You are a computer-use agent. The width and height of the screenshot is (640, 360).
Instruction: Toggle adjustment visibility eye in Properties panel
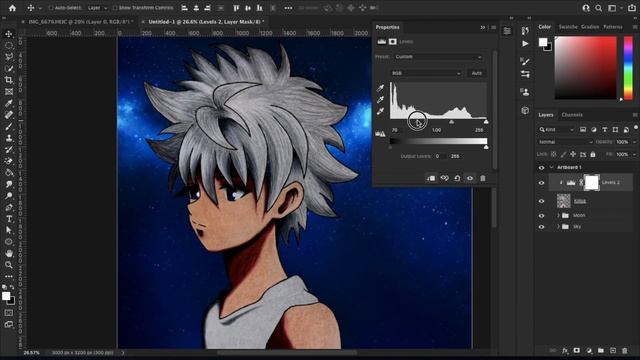click(470, 178)
